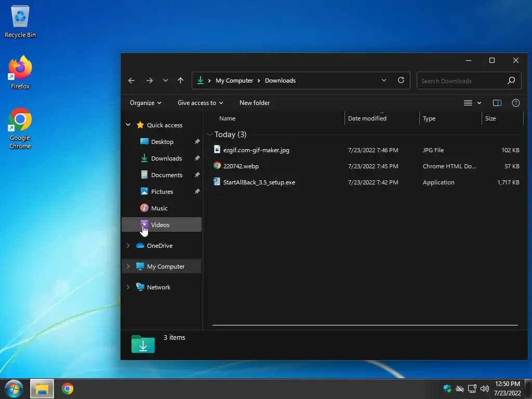Toggle the preview pane

(497, 103)
